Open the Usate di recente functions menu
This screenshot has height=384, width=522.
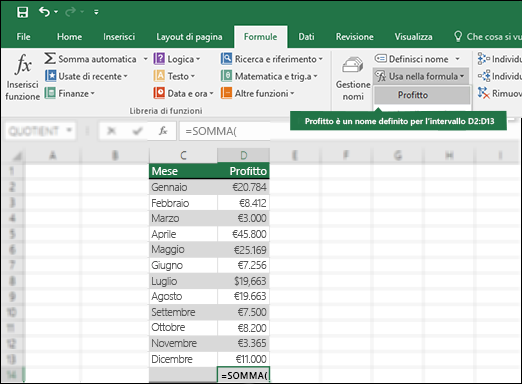coord(86,76)
